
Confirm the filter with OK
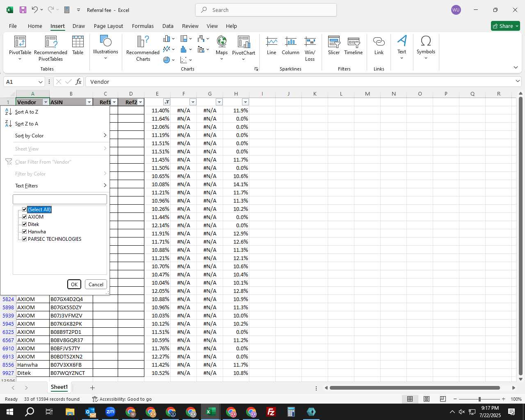pos(74,284)
